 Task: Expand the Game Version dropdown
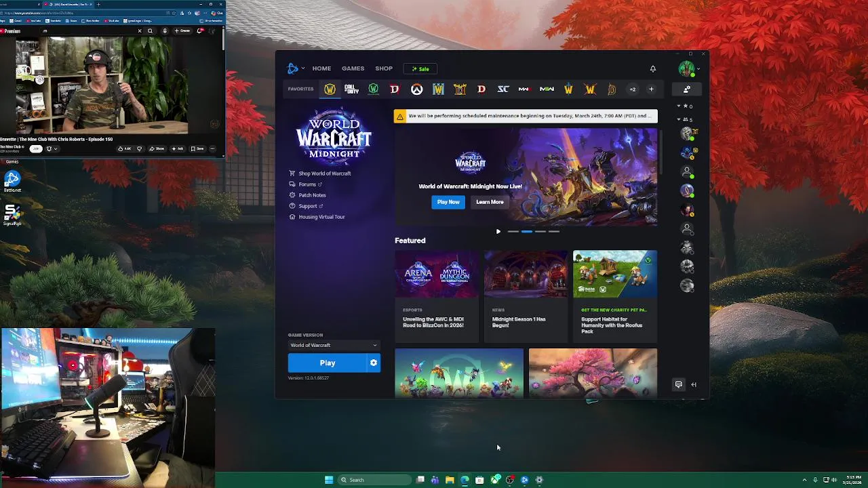tap(334, 346)
